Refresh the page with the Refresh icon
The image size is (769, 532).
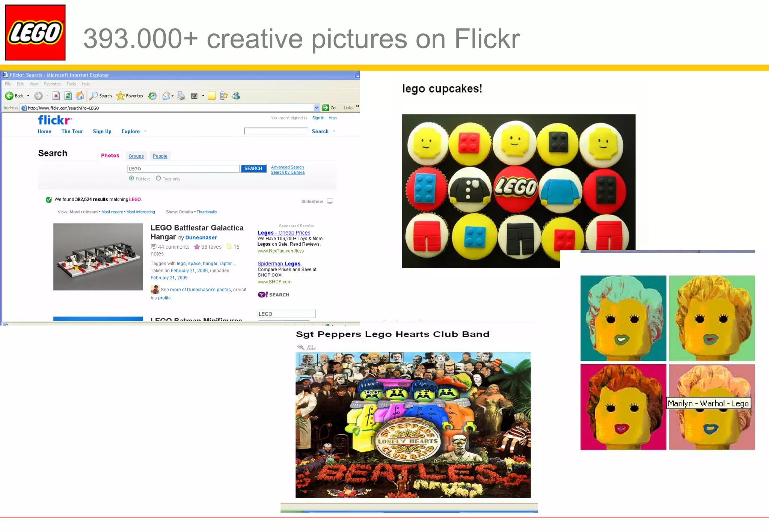coord(68,96)
